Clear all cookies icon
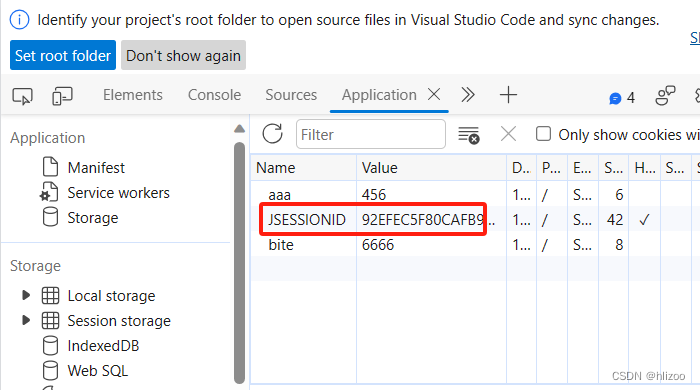Viewport: 700px width, 390px height. [x=469, y=135]
